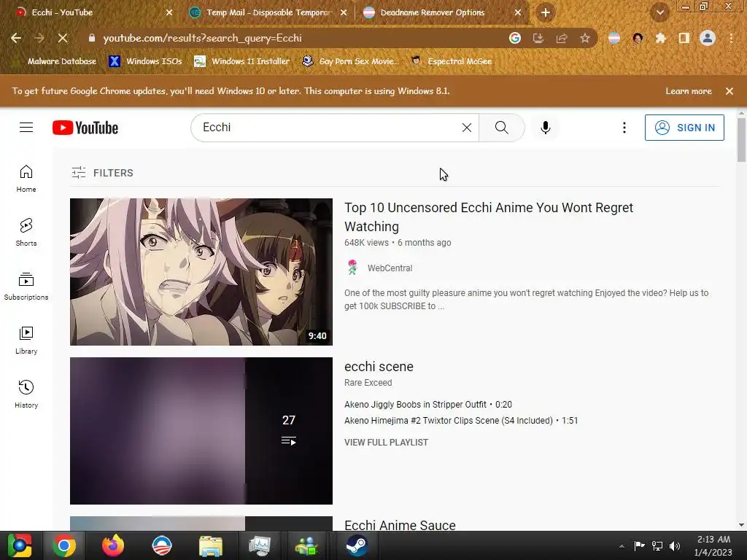Expand the FILTERS options

tap(102, 173)
